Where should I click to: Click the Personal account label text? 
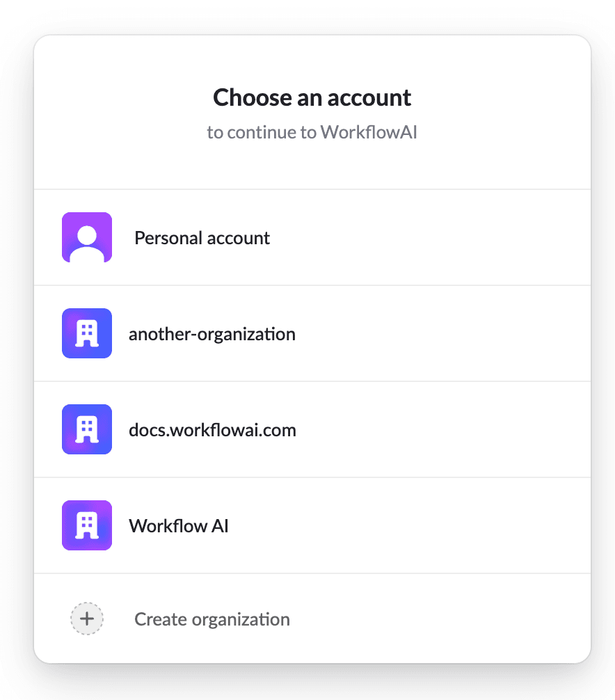[x=202, y=237]
